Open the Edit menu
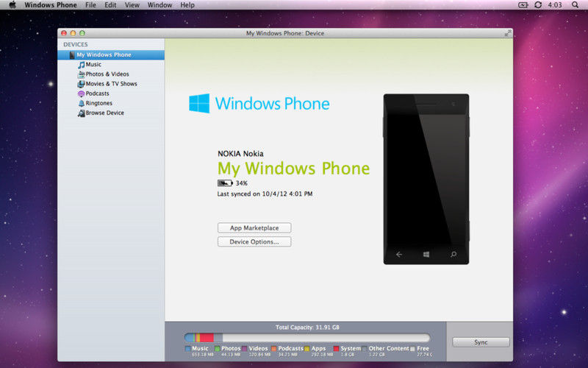 click(x=110, y=5)
